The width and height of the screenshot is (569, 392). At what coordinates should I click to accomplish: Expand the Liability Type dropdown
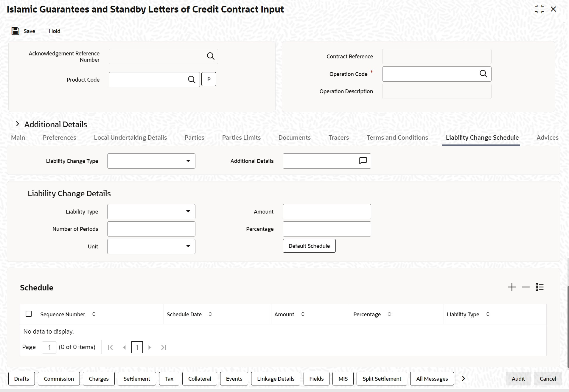click(188, 211)
